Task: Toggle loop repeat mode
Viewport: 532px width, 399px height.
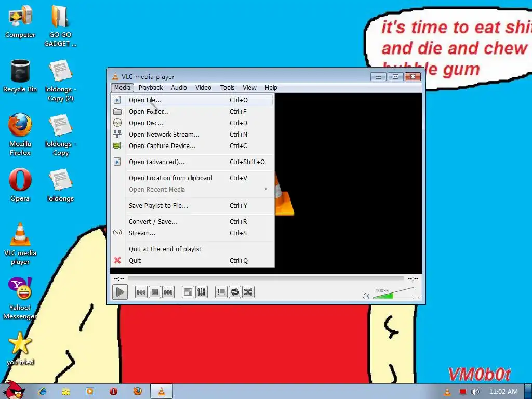Action: [x=235, y=292]
